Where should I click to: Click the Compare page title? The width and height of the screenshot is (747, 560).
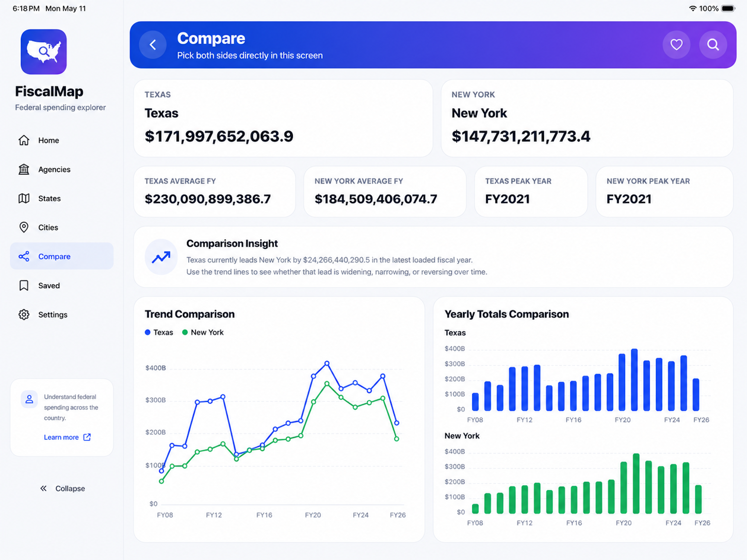(211, 38)
